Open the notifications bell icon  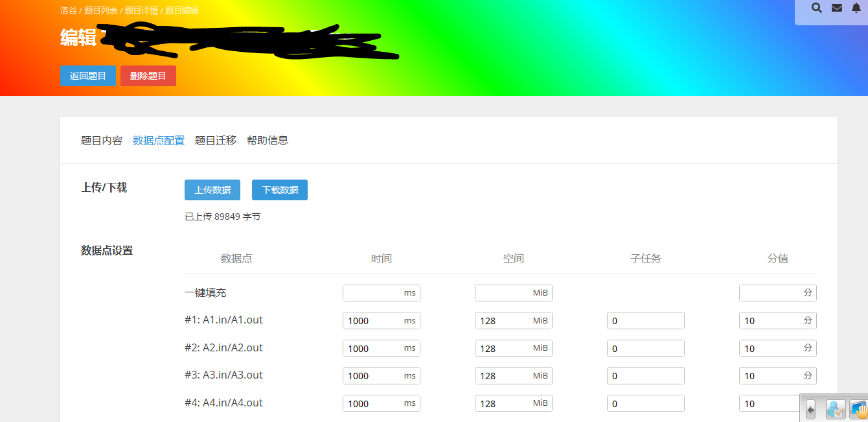856,8
